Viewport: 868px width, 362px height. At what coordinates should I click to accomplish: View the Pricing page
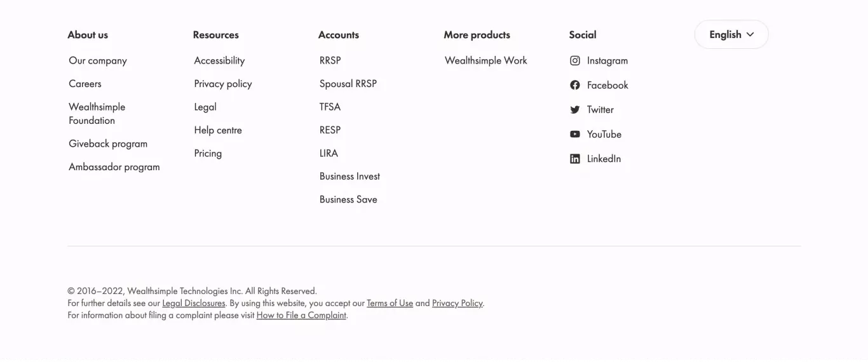(208, 153)
